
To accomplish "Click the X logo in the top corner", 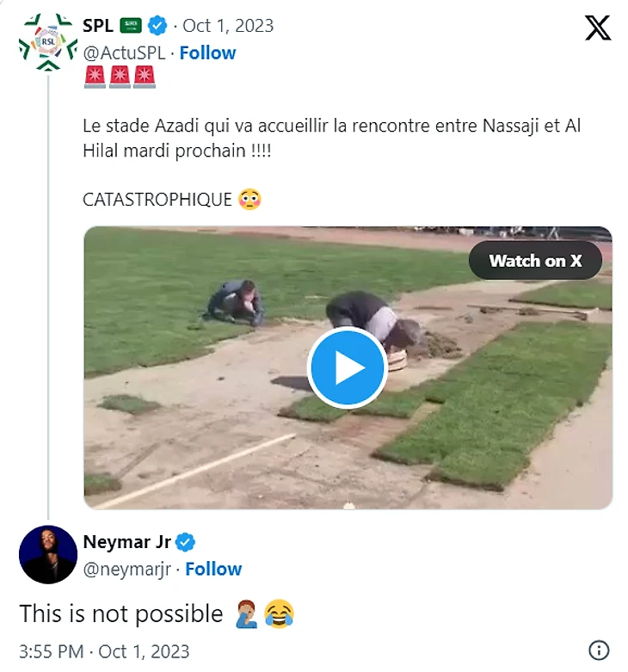I will click(598, 28).
